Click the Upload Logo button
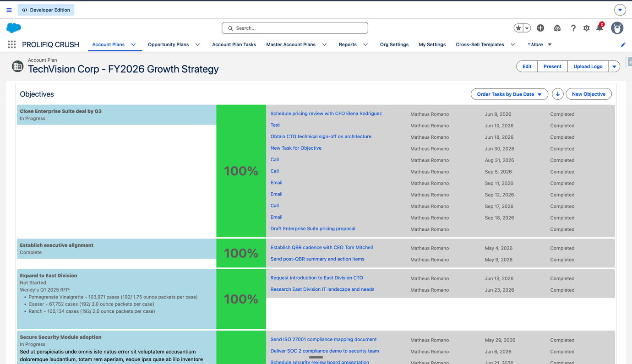The width and height of the screenshot is (632, 364). [588, 66]
